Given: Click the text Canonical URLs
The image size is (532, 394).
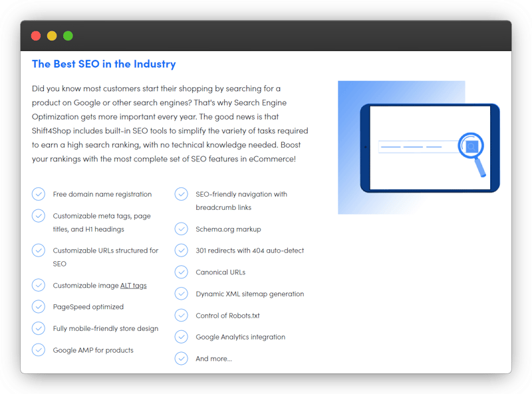Looking at the screenshot, I should click(x=221, y=272).
